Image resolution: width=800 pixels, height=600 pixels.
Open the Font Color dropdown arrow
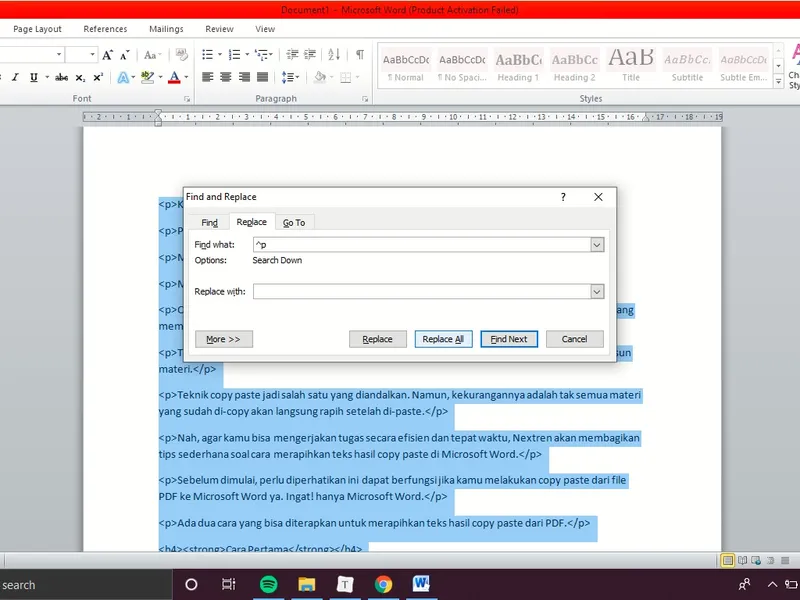185,78
